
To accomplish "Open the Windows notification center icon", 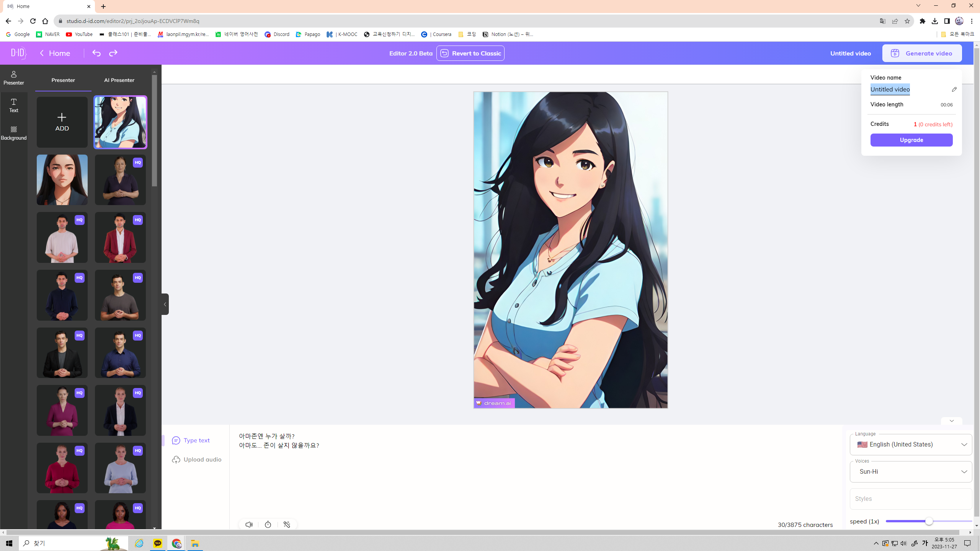I will [967, 543].
